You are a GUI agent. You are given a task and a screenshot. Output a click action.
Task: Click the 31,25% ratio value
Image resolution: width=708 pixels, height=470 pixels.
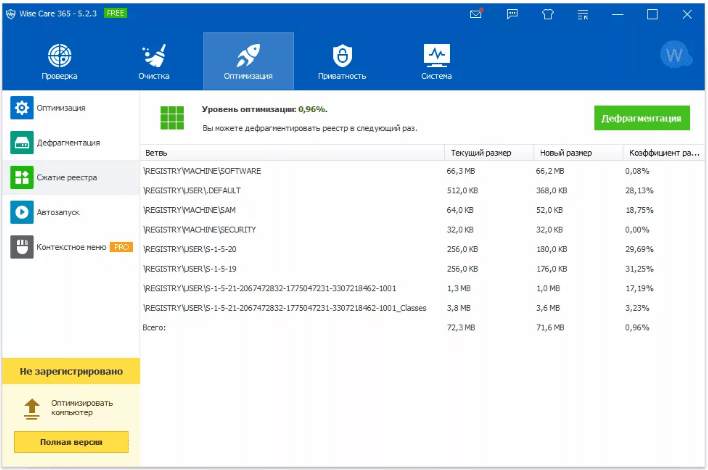639,269
